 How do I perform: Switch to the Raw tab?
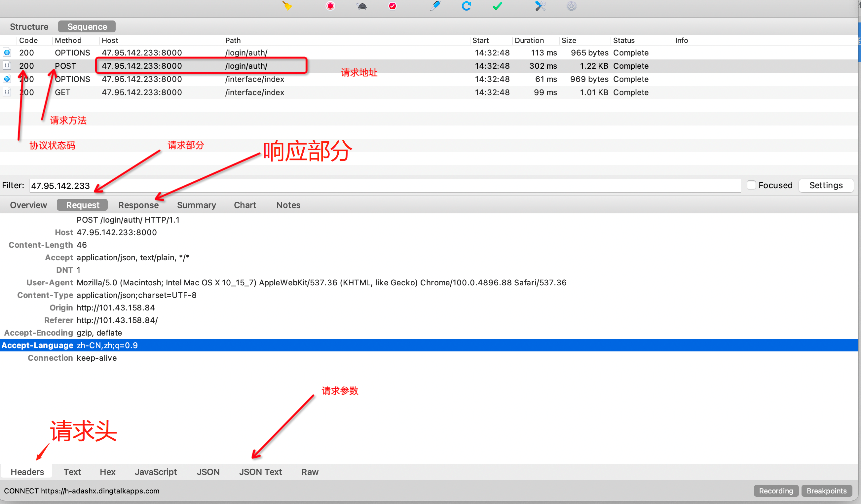click(x=310, y=472)
